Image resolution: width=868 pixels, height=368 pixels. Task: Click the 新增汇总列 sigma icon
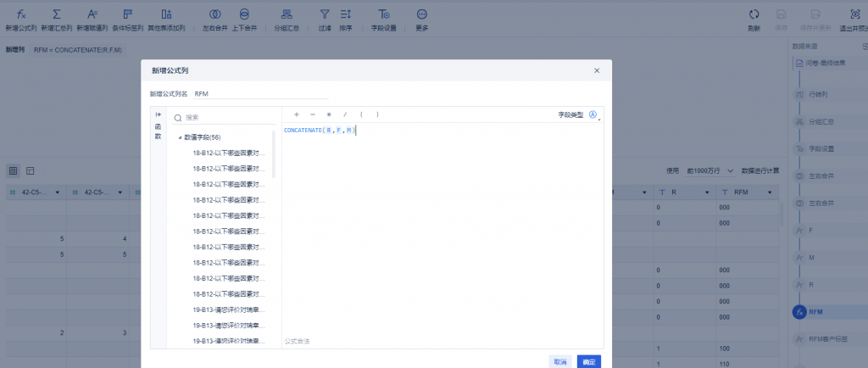[57, 14]
